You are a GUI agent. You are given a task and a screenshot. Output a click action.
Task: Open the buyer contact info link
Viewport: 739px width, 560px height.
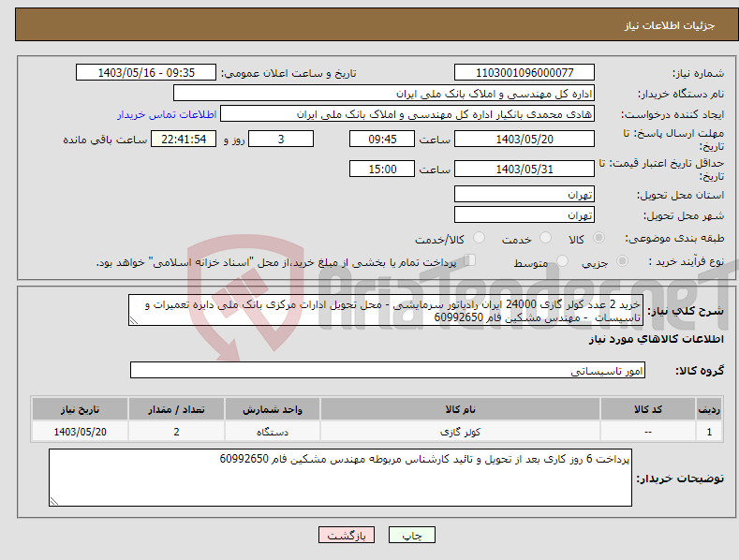(x=167, y=114)
